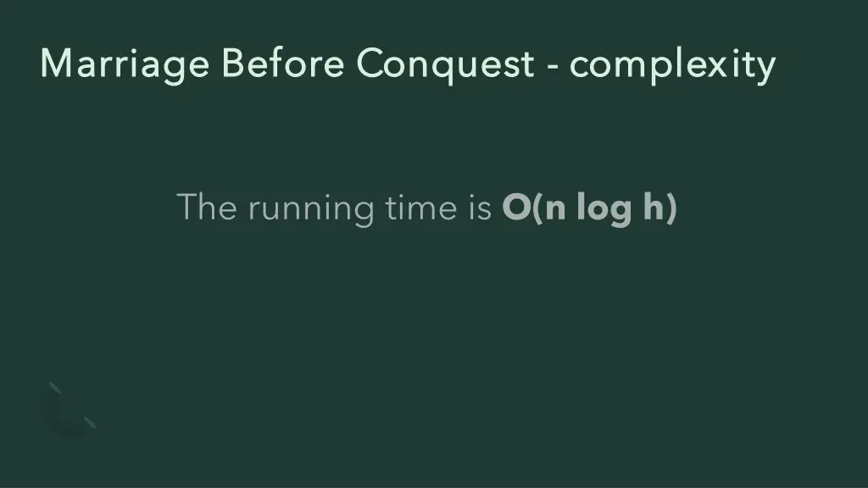
Task: Click the word 'Before' in the slide title
Action: [x=283, y=63]
